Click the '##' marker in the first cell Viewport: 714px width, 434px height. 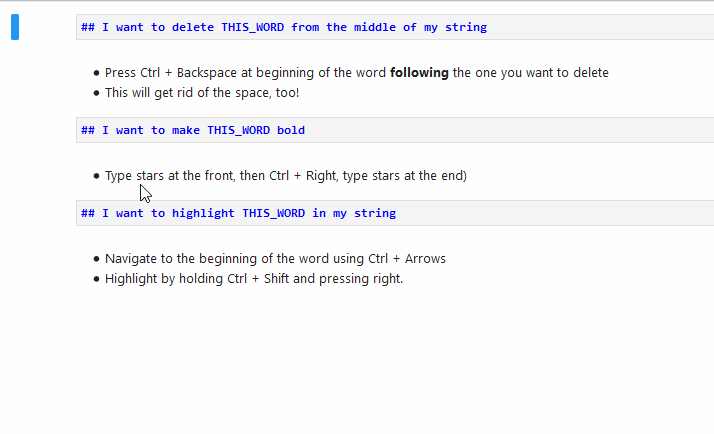(x=88, y=27)
